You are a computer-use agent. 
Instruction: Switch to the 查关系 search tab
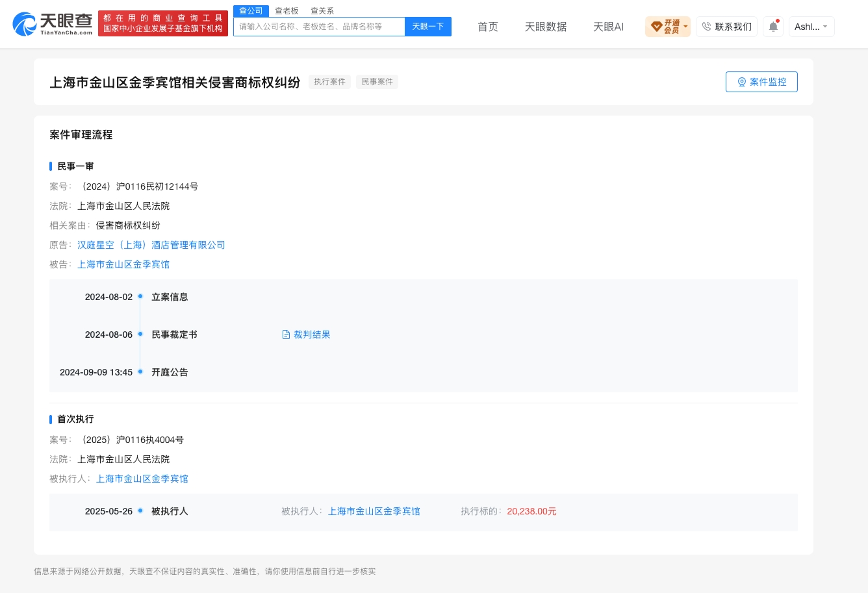(x=322, y=11)
